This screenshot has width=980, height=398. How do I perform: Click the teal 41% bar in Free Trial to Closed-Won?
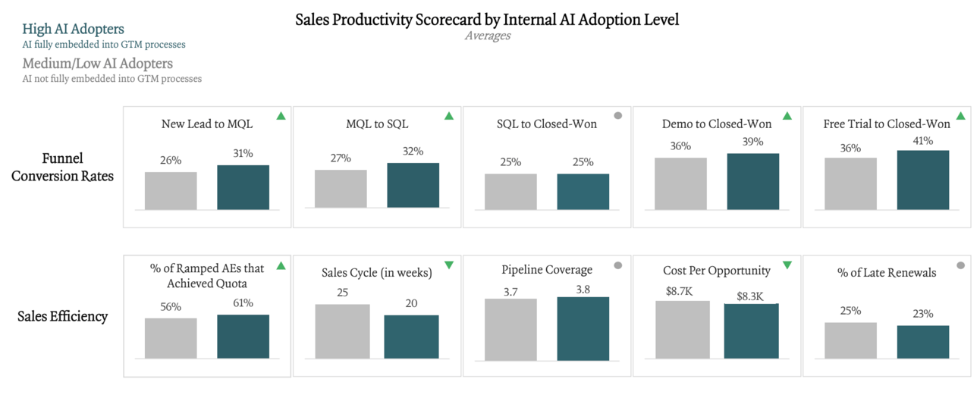click(922, 180)
